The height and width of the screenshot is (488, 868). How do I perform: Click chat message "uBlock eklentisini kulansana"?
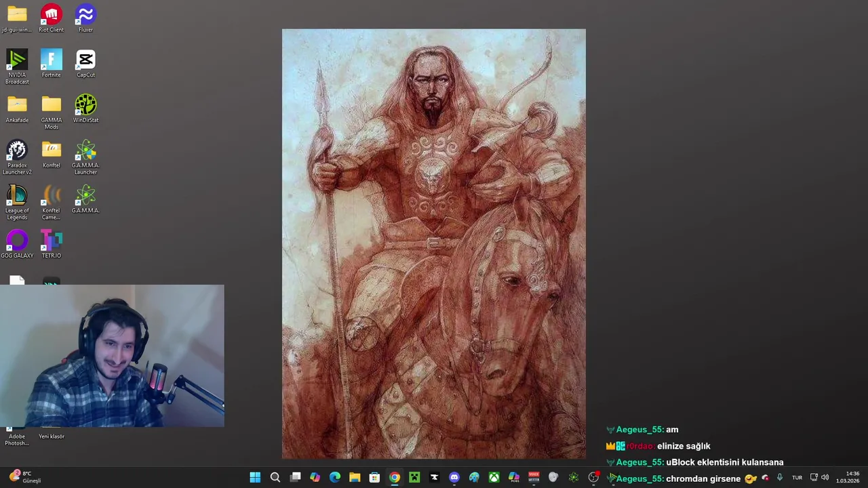[725, 462]
